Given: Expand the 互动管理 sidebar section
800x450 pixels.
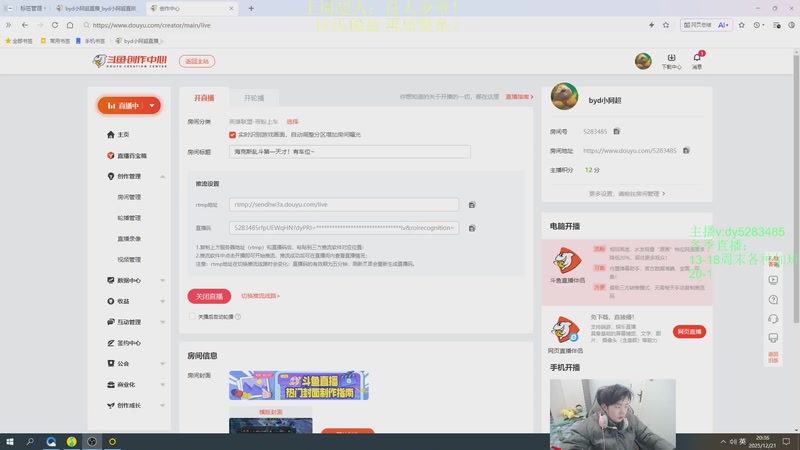Looking at the screenshot, I should 162,322.
